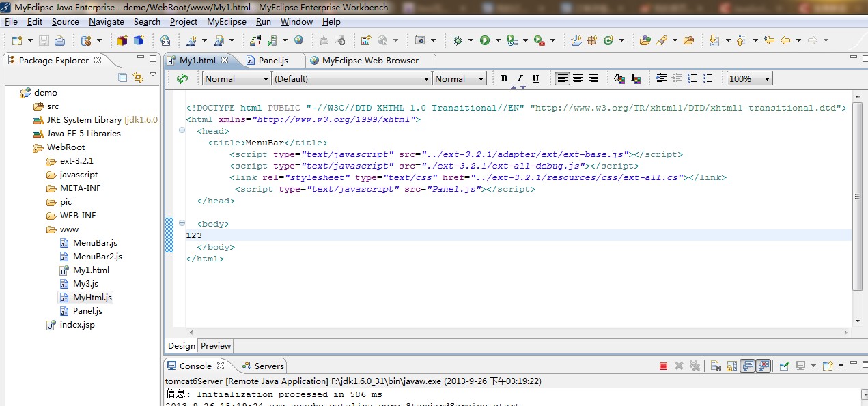Viewport: 868px width, 406px height.
Task: Switch to the Panel.js editor tab
Action: pos(273,60)
